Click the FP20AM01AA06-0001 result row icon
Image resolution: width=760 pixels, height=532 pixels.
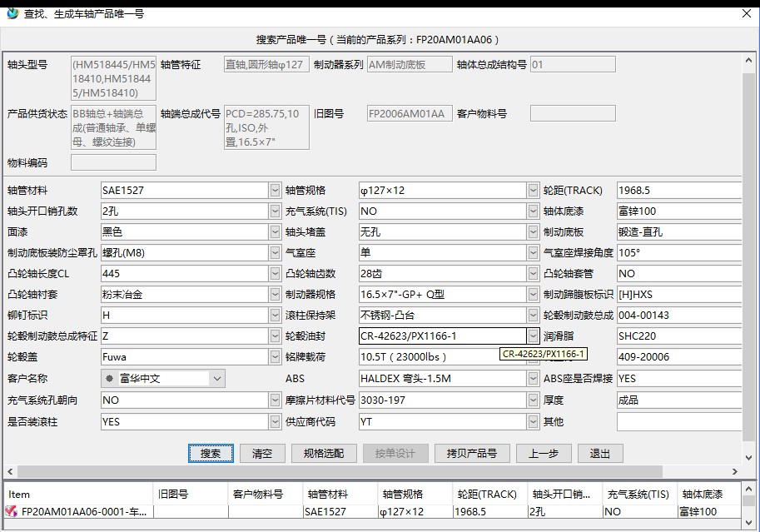click(x=12, y=512)
